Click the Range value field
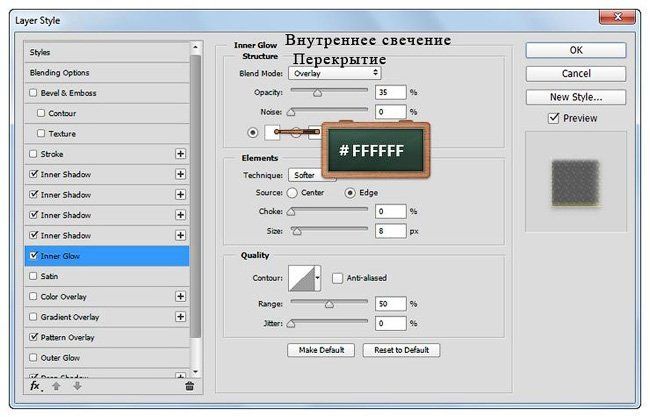 coord(390,304)
